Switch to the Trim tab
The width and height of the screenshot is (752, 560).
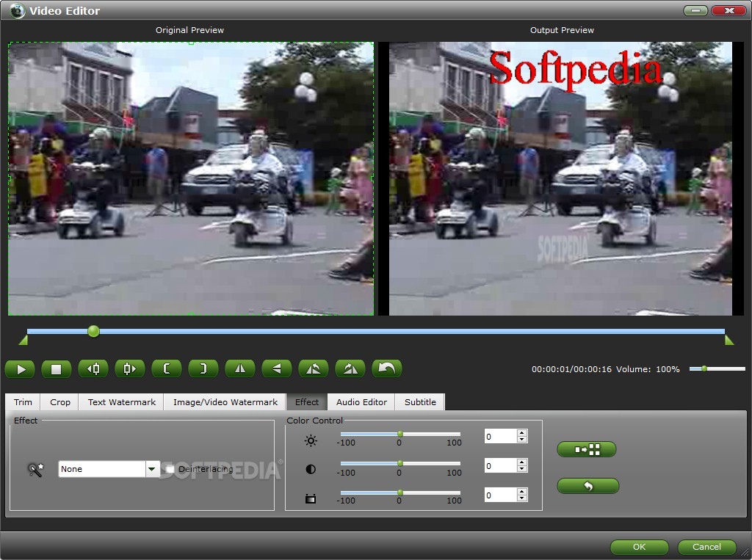click(x=23, y=401)
